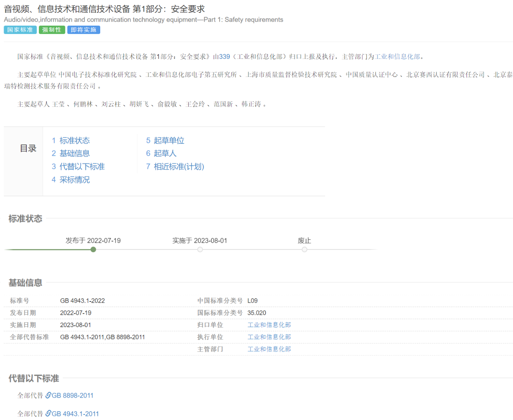This screenshot has height=420, width=513.
Task: Jump to 3 代替以下标准 in contents
Action: click(78, 167)
